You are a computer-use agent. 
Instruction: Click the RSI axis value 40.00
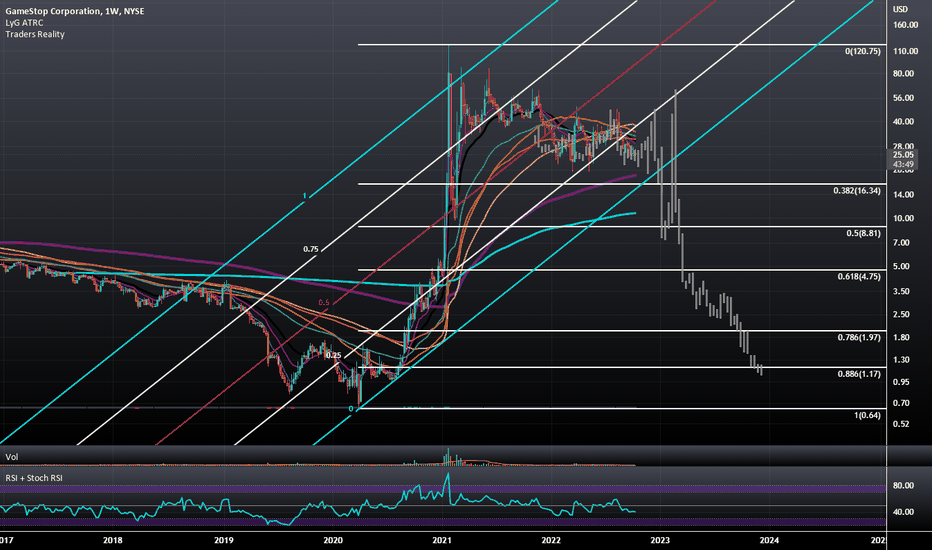pyautogui.click(x=903, y=512)
